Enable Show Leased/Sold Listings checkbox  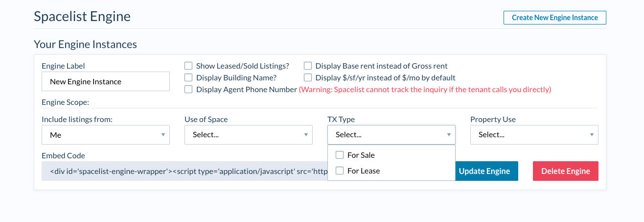point(188,66)
